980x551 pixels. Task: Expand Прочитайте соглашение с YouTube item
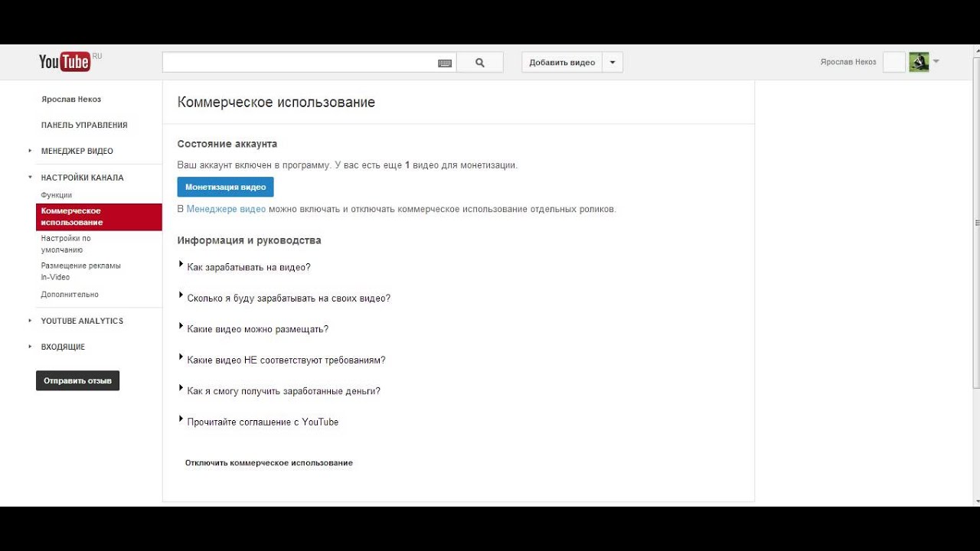[262, 422]
